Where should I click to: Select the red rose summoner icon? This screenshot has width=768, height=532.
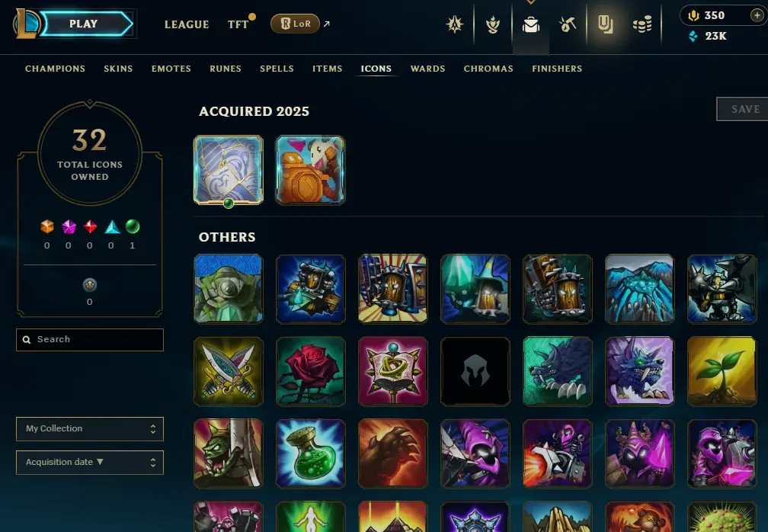[x=311, y=371]
